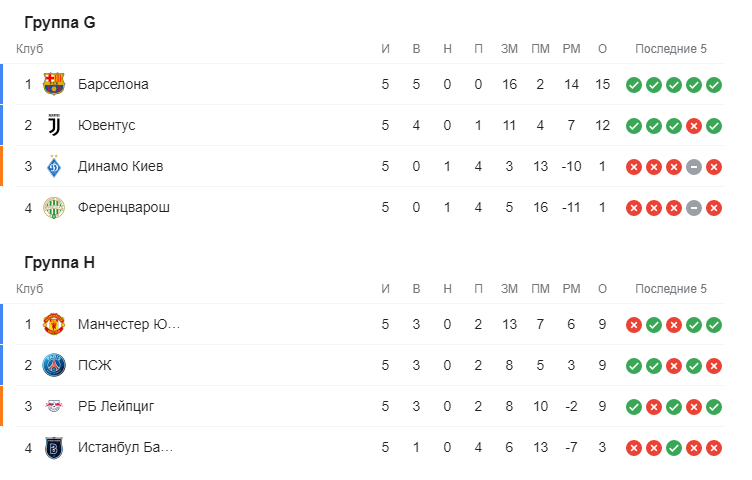The height and width of the screenshot is (480, 752).
Task: Click the Группа G heading
Action: 60,23
